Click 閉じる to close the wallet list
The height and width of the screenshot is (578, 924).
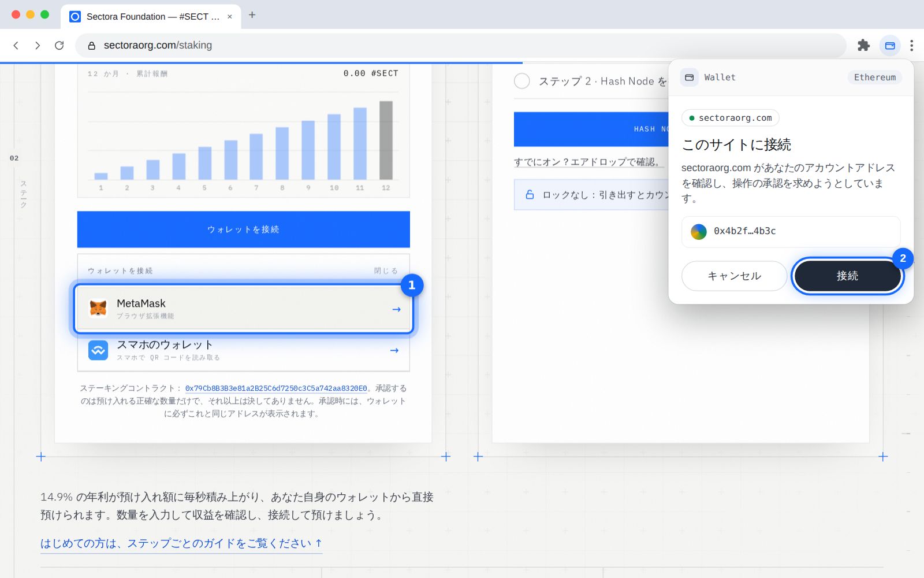click(386, 271)
